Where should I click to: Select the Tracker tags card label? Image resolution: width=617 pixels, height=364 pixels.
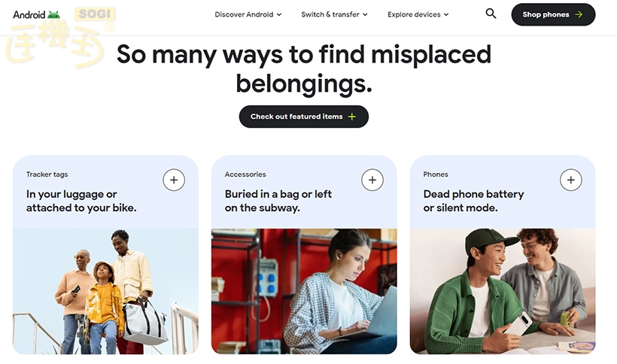click(47, 174)
